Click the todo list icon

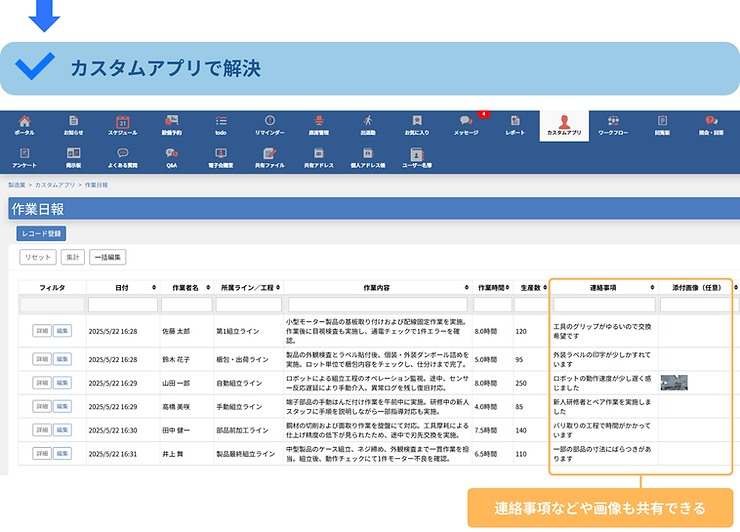(221, 125)
